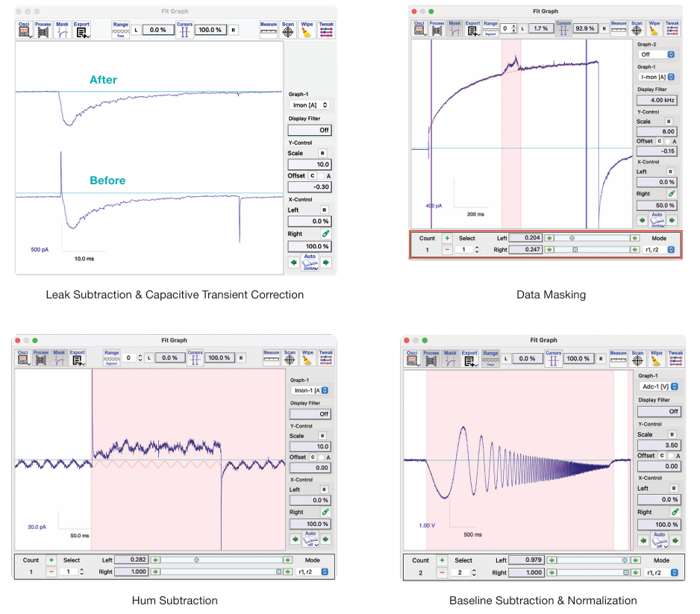Click Auto center button in Leak Subtraction window
Image resolution: width=700 pixels, height=614 pixels.
(310, 263)
